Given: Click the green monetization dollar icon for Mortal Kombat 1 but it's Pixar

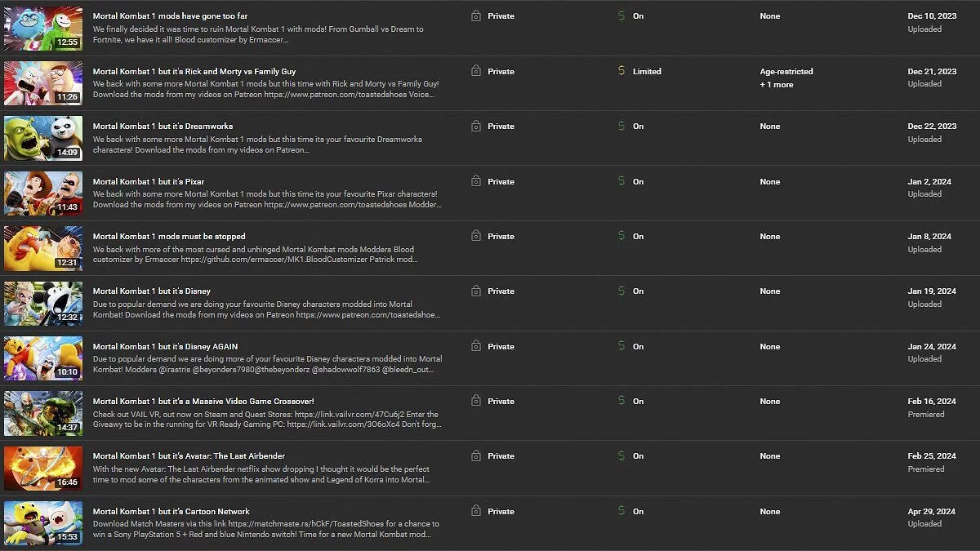Looking at the screenshot, I should click(621, 181).
